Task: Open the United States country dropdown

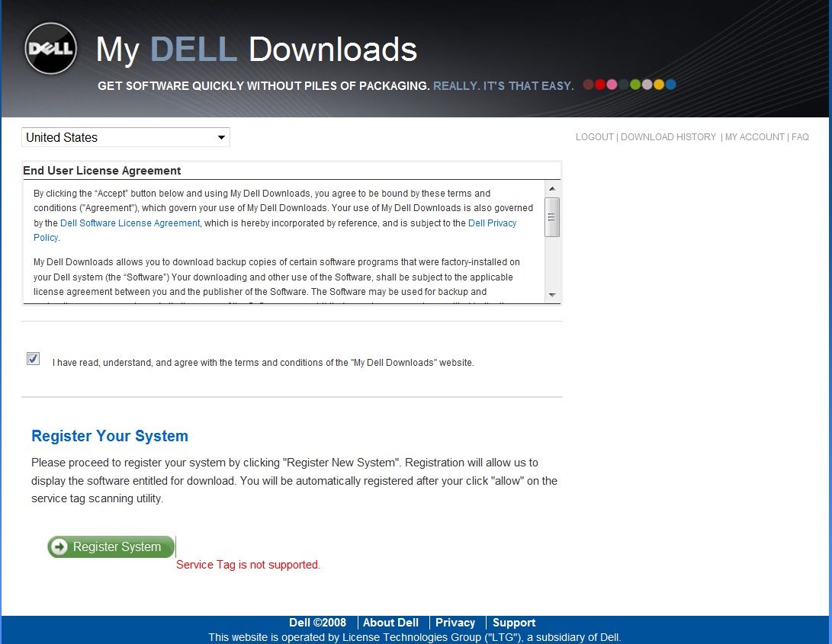Action: (x=126, y=137)
